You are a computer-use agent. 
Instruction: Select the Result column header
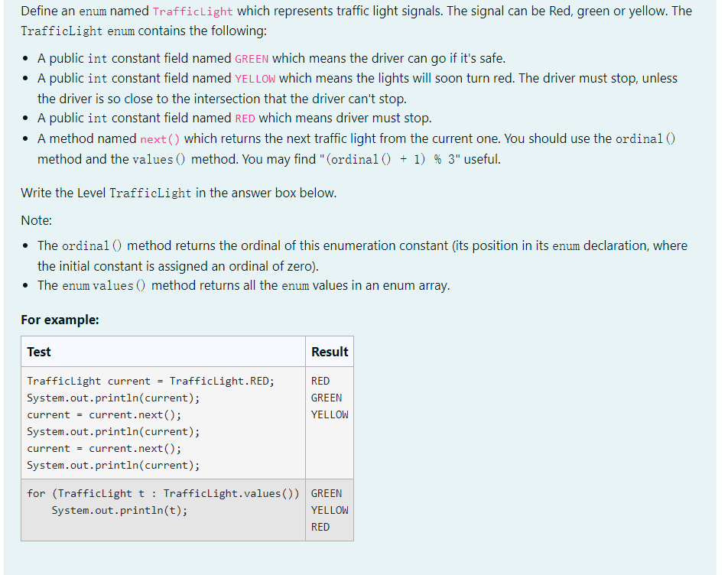click(329, 352)
